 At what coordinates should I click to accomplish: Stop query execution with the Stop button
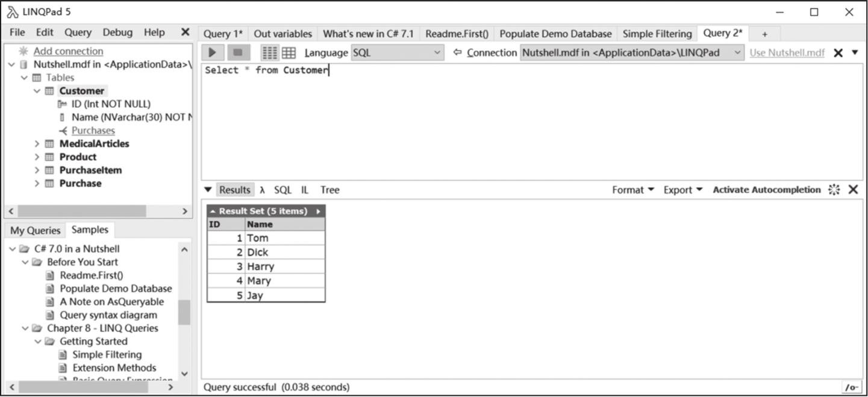(238, 52)
